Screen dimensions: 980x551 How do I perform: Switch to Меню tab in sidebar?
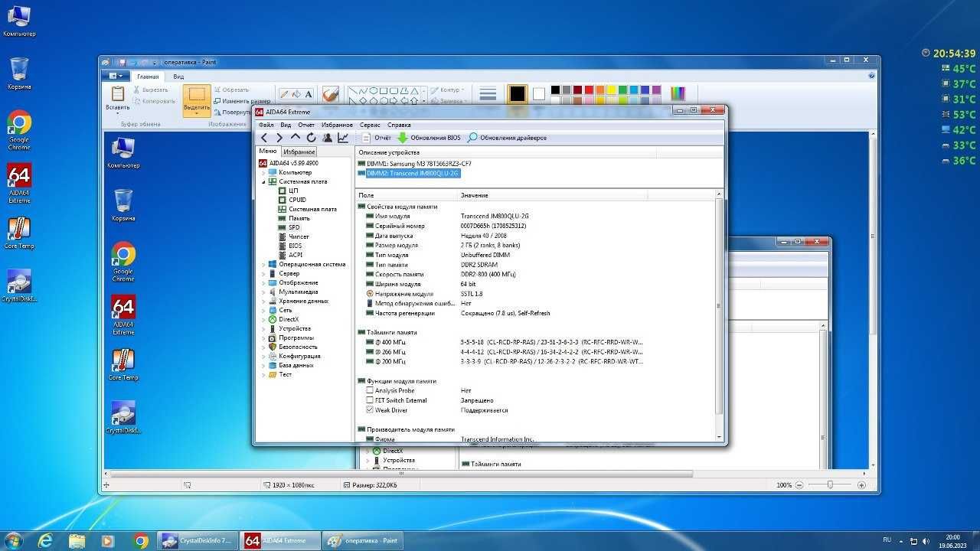[x=267, y=152]
